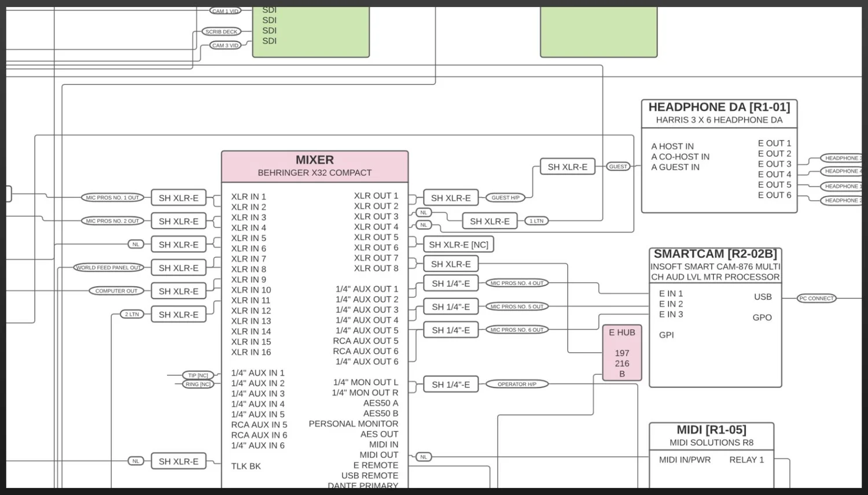This screenshot has width=868, height=495.
Task: Select the MIXER Behringer X32 Compact title block
Action: [315, 167]
